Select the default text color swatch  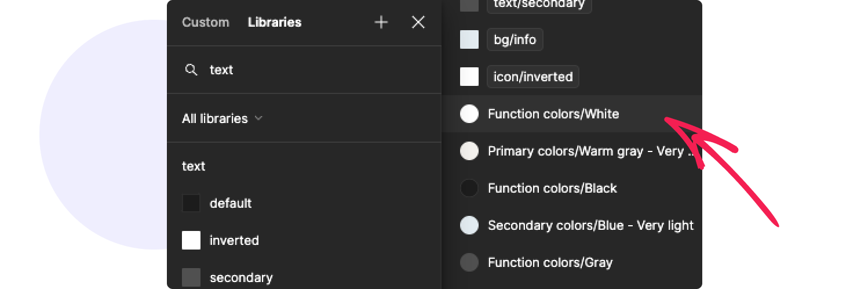point(191,203)
